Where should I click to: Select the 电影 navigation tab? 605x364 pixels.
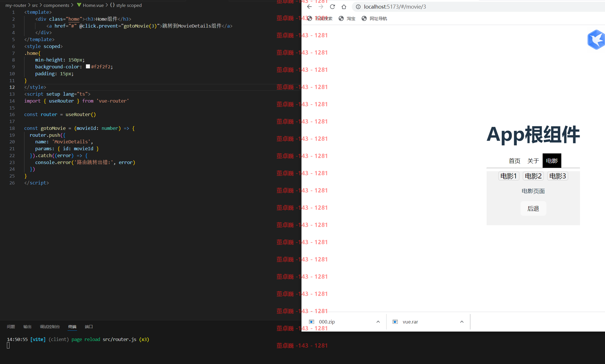point(552,161)
